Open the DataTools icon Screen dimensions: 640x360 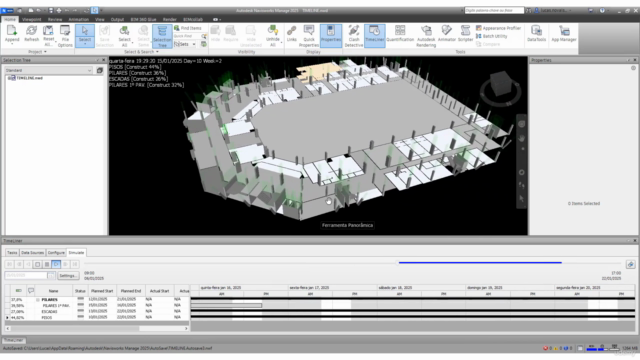(536, 33)
